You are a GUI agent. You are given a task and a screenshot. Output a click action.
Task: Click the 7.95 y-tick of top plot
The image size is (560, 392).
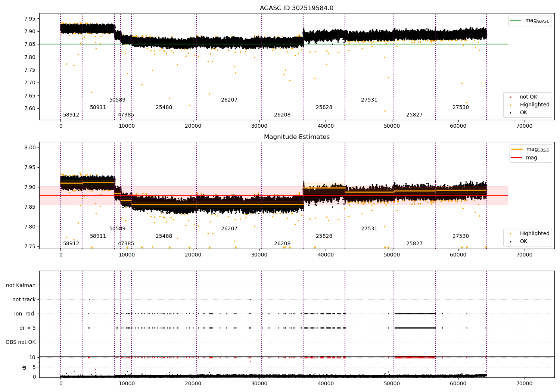(x=30, y=19)
